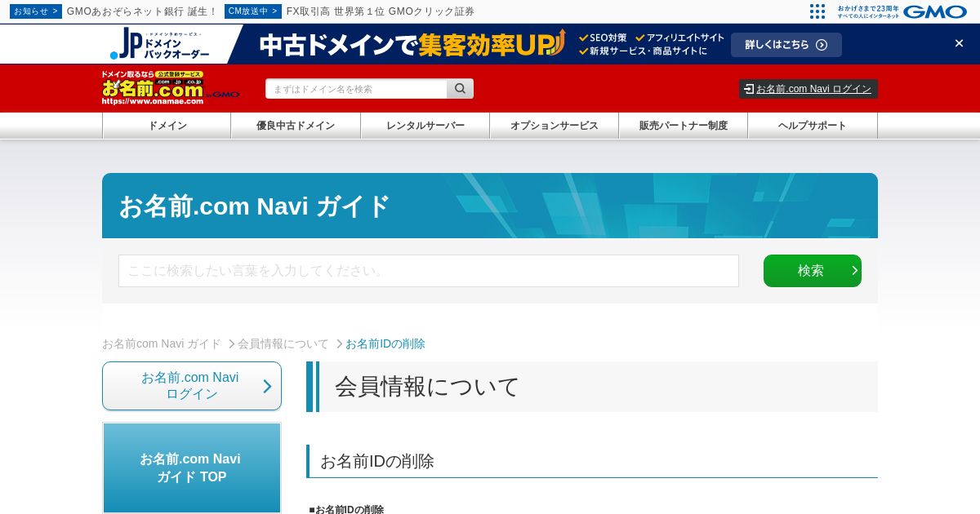Click the JP ドメインバックオーダー logo
The width and height of the screenshot is (980, 514).
[159, 44]
